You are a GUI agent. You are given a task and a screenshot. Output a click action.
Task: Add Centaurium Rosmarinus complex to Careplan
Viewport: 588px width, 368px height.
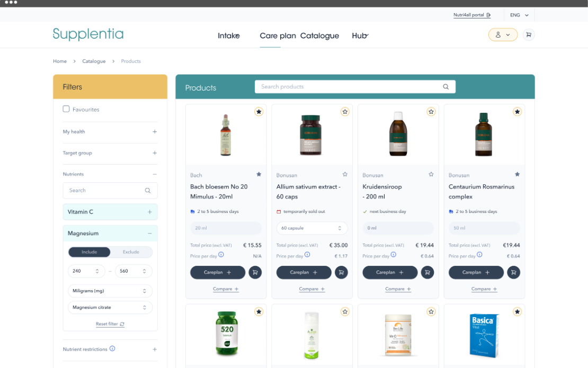coord(476,273)
